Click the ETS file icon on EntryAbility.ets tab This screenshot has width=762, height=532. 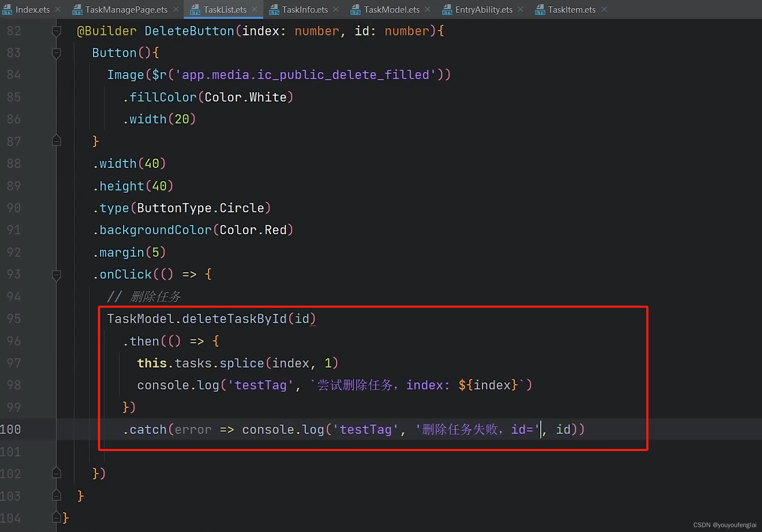click(x=447, y=10)
